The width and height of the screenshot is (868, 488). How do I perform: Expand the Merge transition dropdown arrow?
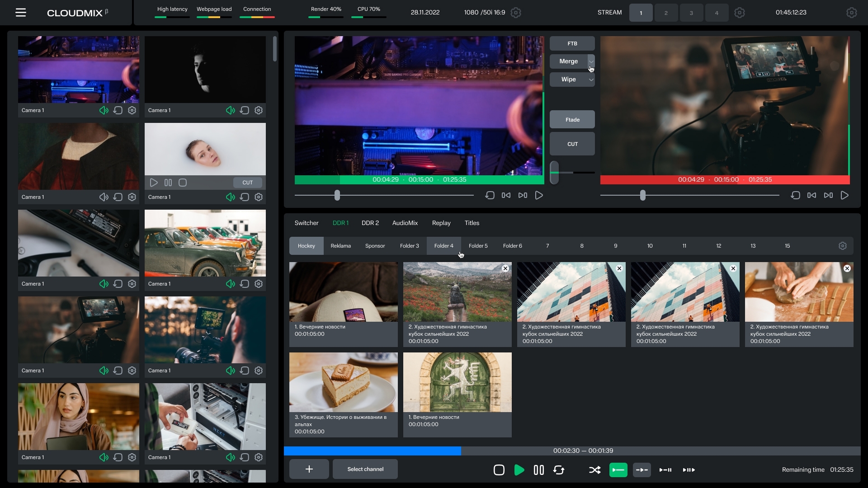[x=591, y=61]
